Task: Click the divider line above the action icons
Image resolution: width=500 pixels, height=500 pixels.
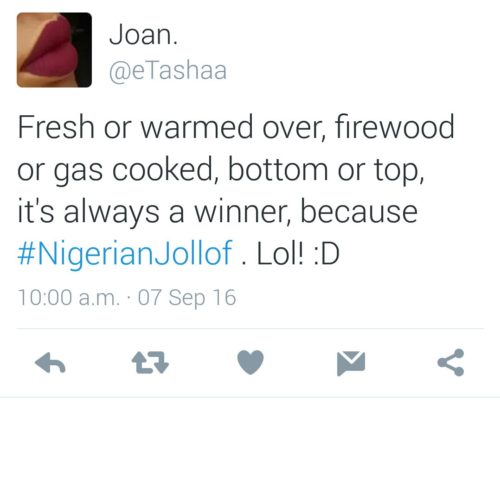Action: [250, 329]
